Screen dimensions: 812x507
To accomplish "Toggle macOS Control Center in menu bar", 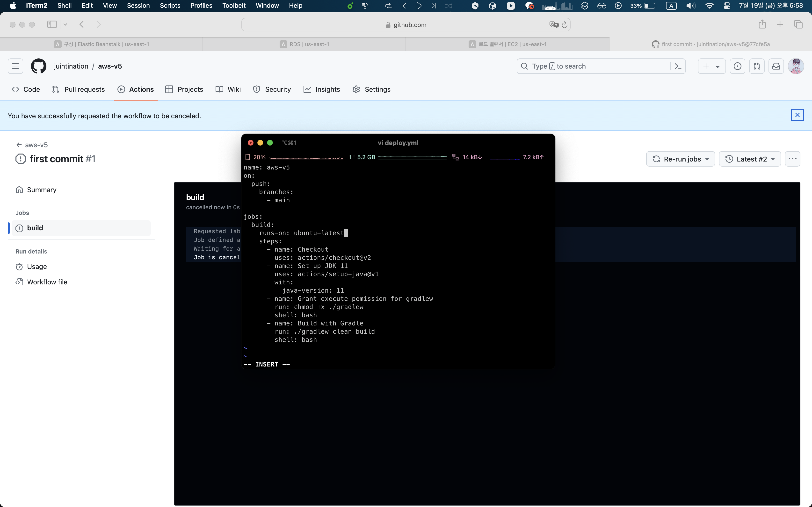I will [x=727, y=6].
